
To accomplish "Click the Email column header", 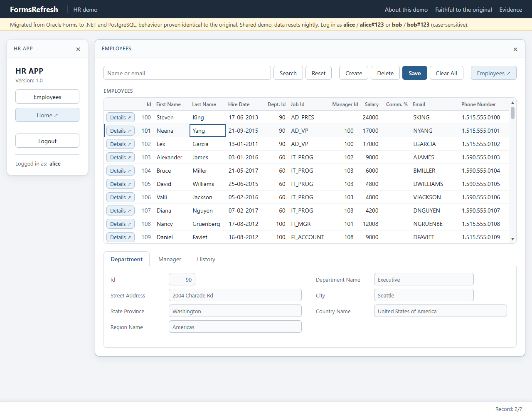I will click(x=419, y=104).
